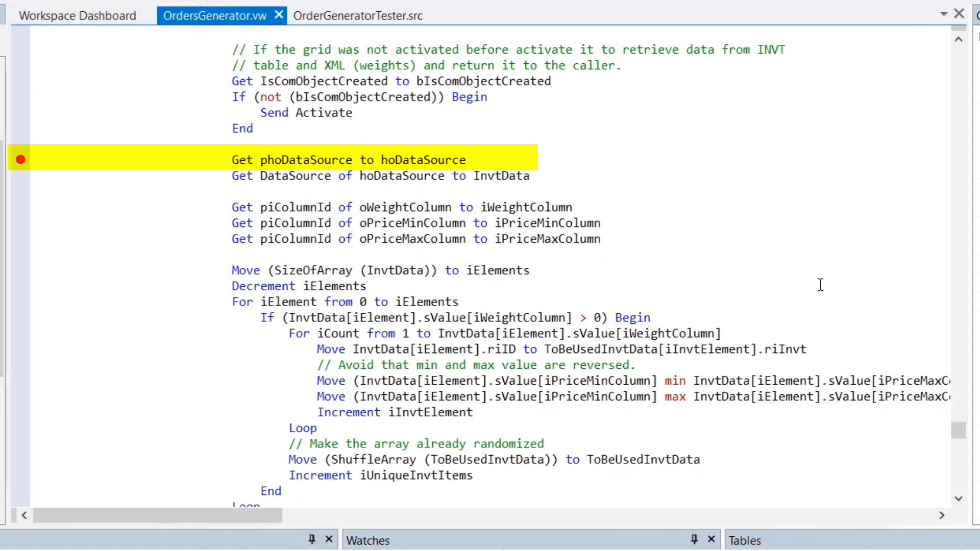The height and width of the screenshot is (551, 980).
Task: Click the Tables panel title
Action: (x=744, y=540)
